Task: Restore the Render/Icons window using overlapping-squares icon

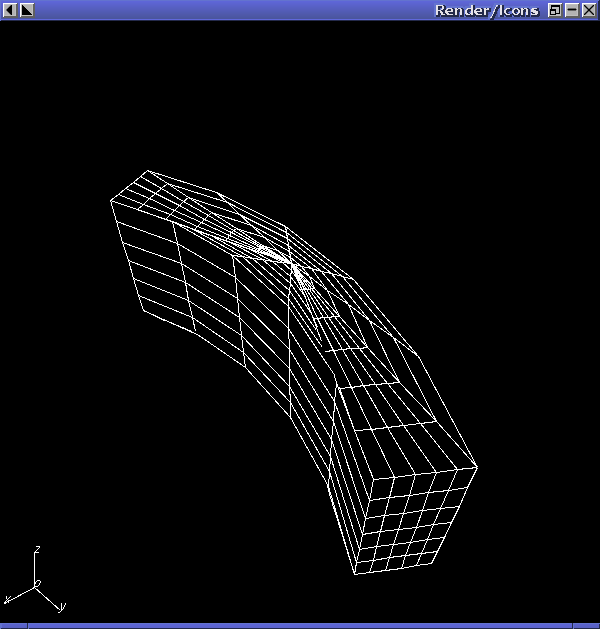Action: [554, 10]
